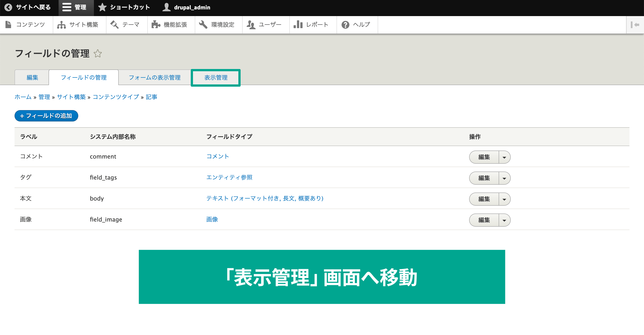Click the comment machine name cell
644x335 pixels.
[x=103, y=157]
